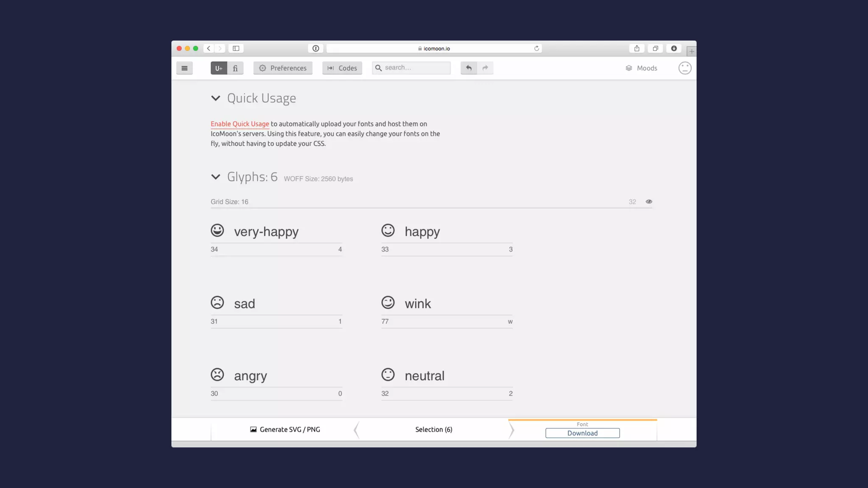This screenshot has width=868, height=488.
Task: Click the wink face glyph icon
Action: (x=388, y=302)
